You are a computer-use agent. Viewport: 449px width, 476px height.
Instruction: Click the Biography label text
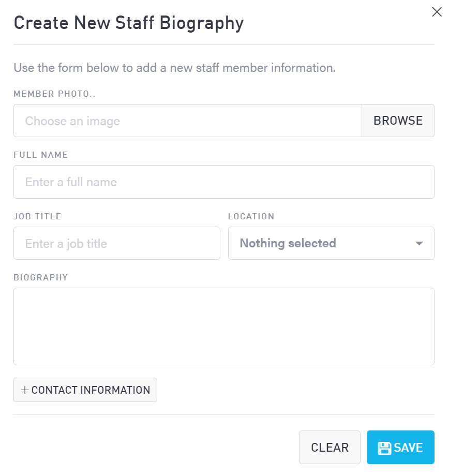tap(41, 277)
